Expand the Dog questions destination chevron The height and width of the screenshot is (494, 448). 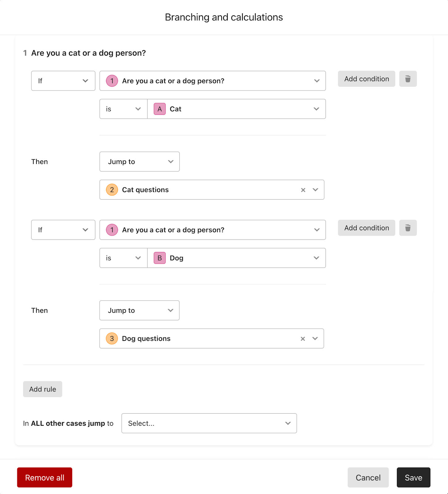coord(315,338)
